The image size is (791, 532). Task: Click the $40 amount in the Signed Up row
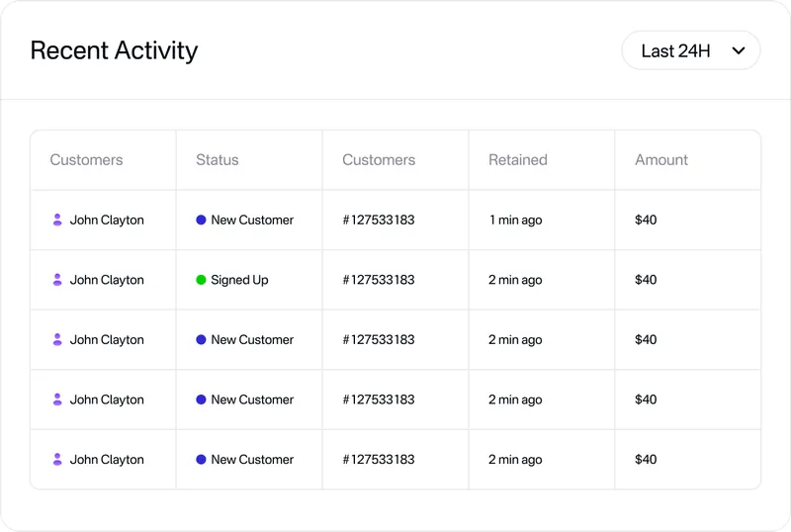[646, 280]
